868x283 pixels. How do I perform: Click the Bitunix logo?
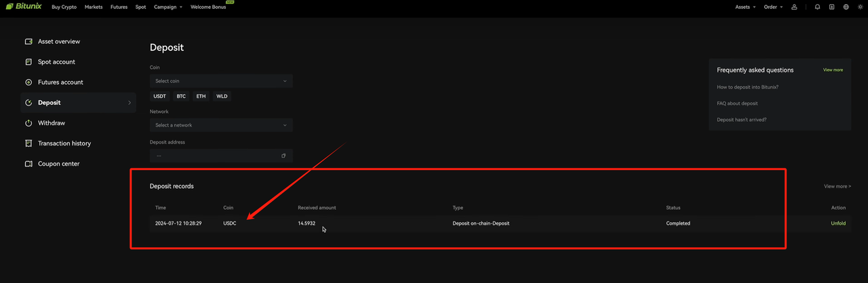tap(24, 7)
